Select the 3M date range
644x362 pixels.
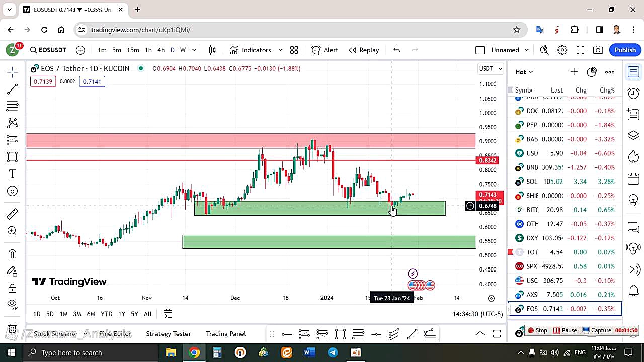point(77,314)
